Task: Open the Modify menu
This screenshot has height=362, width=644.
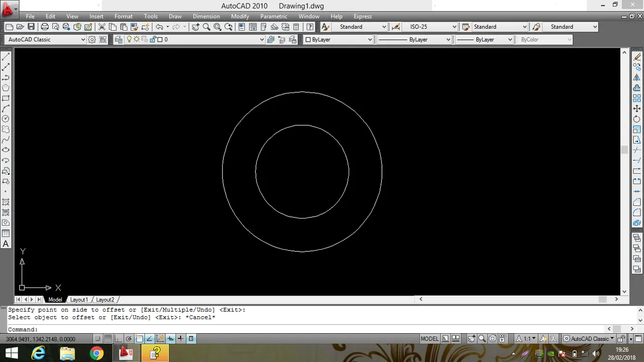Action: pyautogui.click(x=240, y=17)
